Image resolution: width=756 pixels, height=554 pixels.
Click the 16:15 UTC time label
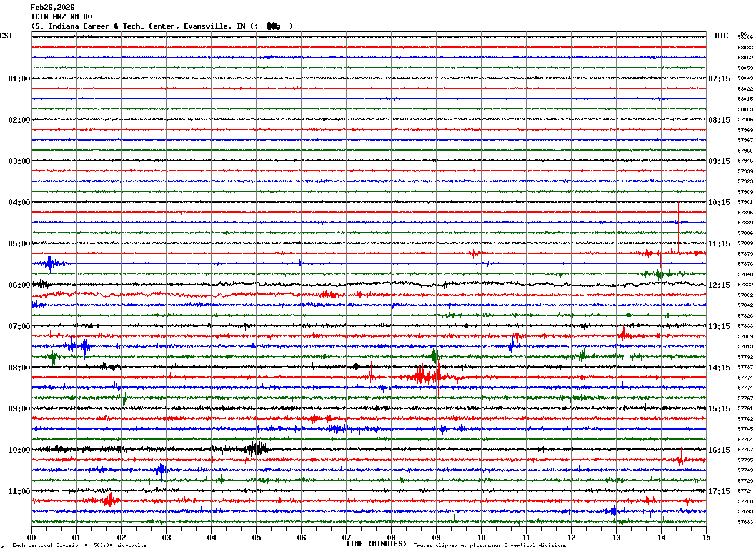[719, 450]
